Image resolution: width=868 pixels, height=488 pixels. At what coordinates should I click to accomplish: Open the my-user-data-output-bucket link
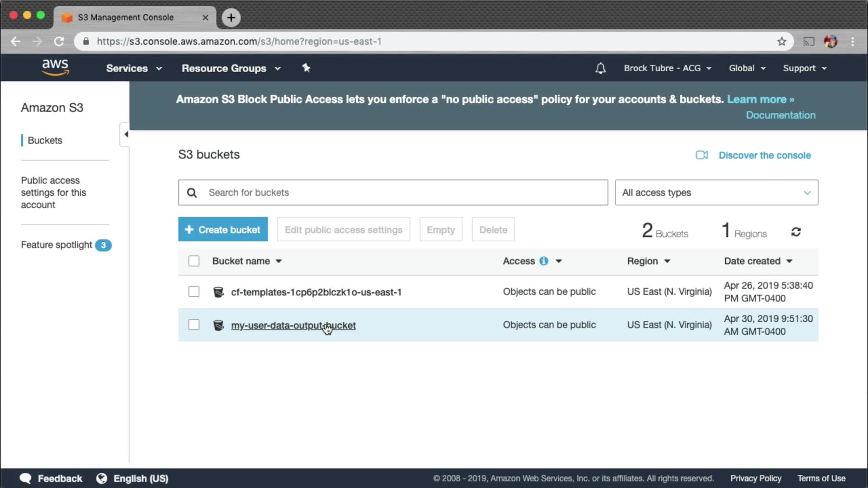(293, 325)
